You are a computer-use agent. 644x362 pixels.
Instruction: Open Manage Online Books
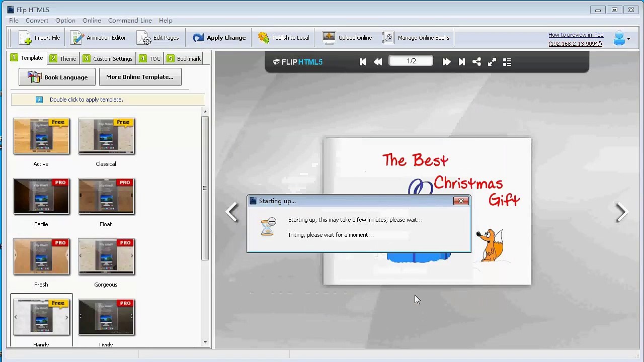[x=416, y=38]
